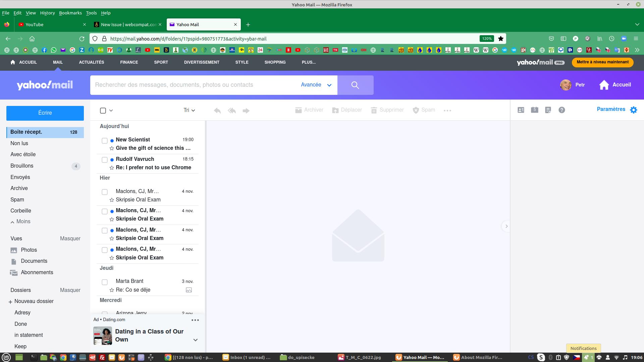644x362 pixels.
Task: Open the Tri sort dropdown
Action: [x=189, y=110]
